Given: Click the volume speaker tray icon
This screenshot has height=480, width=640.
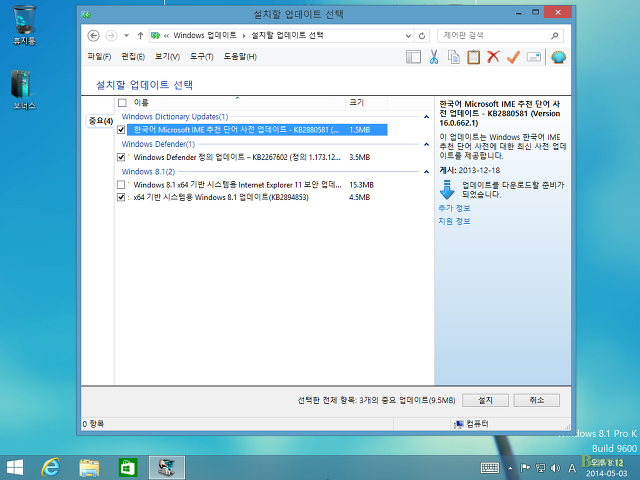Looking at the screenshot, I should click(555, 468).
